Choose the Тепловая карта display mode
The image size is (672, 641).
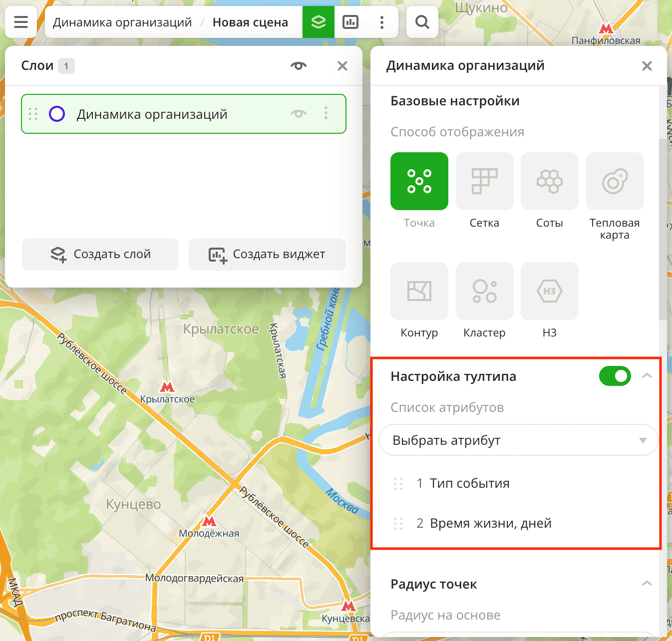pos(615,181)
